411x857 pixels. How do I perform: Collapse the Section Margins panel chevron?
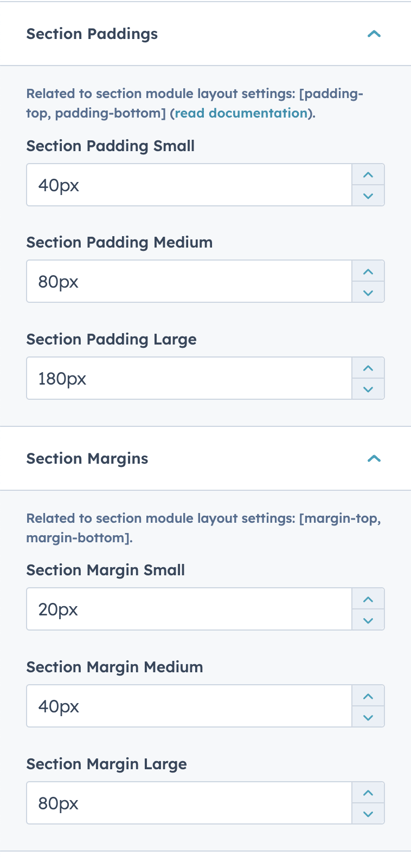point(374,459)
